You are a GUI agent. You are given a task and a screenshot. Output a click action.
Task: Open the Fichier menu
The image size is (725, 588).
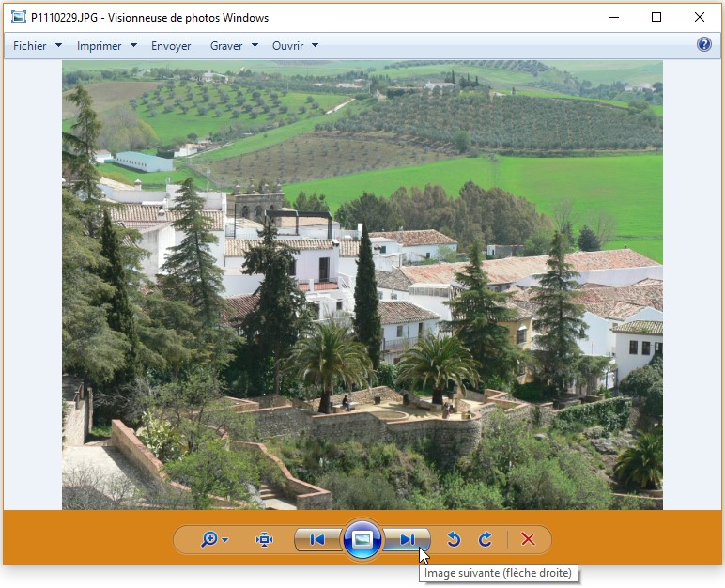pos(30,46)
